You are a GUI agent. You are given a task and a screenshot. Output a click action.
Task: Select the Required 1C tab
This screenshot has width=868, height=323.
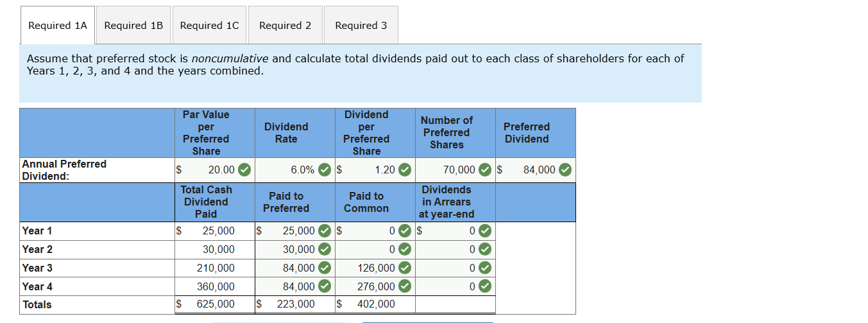209,26
